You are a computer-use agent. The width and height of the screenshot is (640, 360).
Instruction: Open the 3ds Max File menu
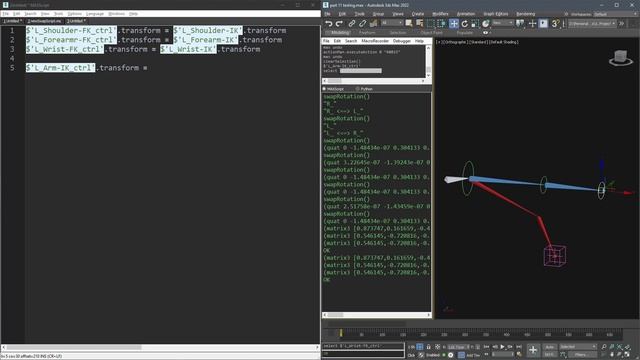[327, 14]
